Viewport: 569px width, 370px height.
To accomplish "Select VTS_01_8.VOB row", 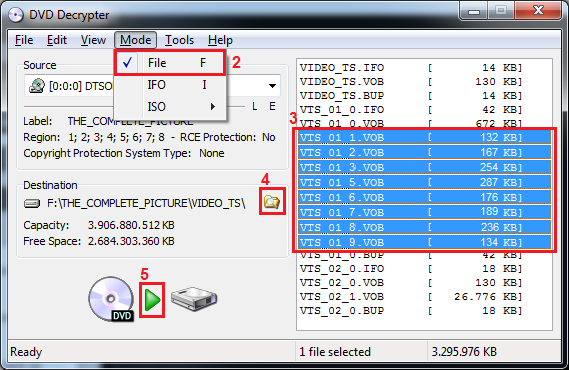I will [425, 227].
